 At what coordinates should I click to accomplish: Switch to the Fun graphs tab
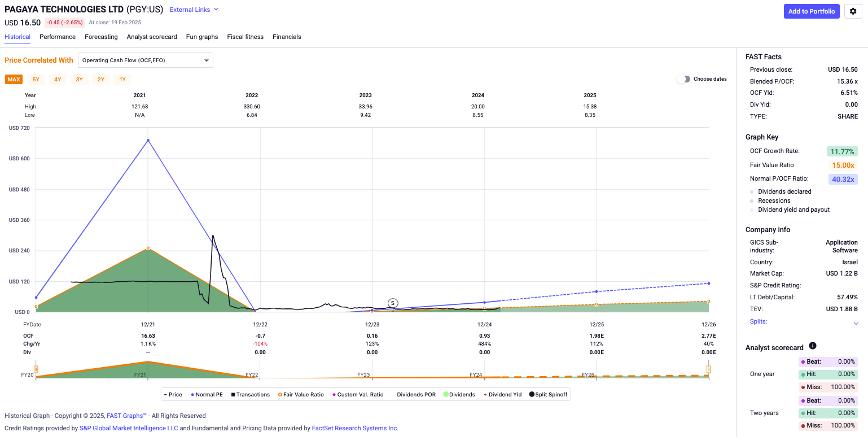pos(201,37)
